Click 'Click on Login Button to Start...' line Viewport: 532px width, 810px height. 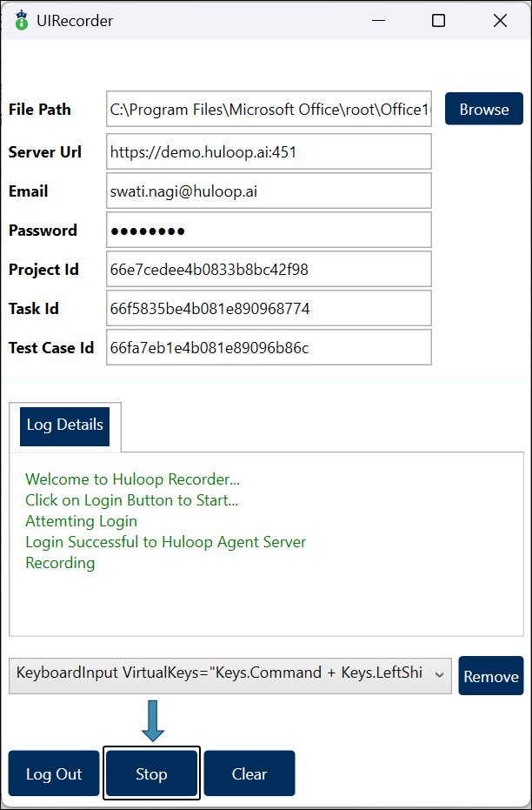pyautogui.click(x=131, y=500)
